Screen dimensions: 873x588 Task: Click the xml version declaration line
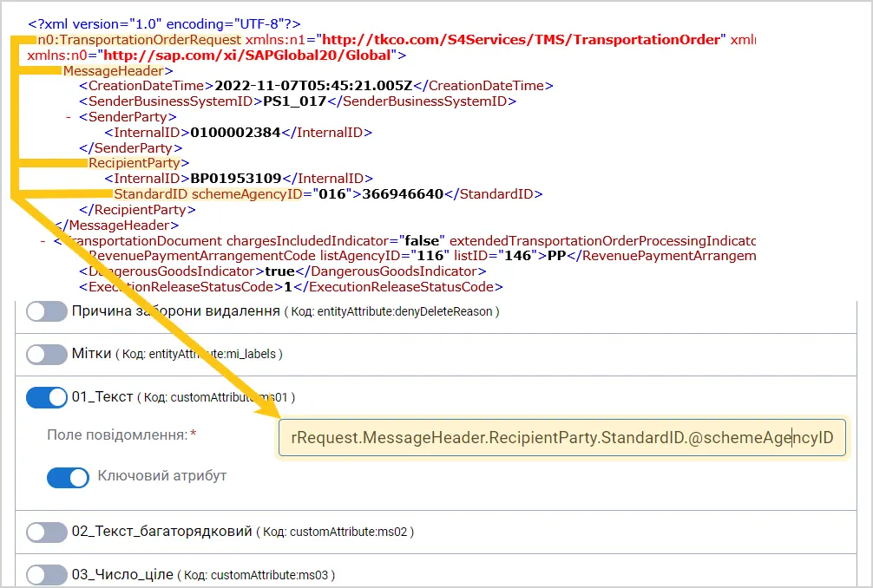[x=164, y=24]
